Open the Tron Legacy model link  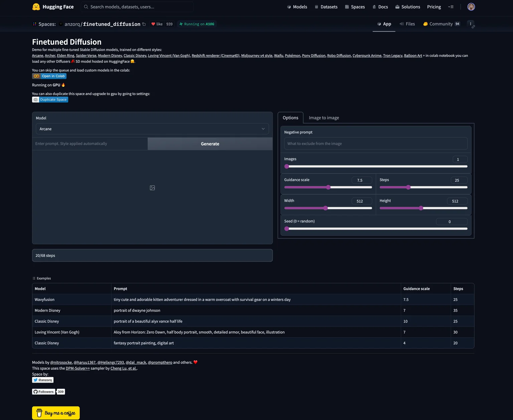[x=393, y=56]
